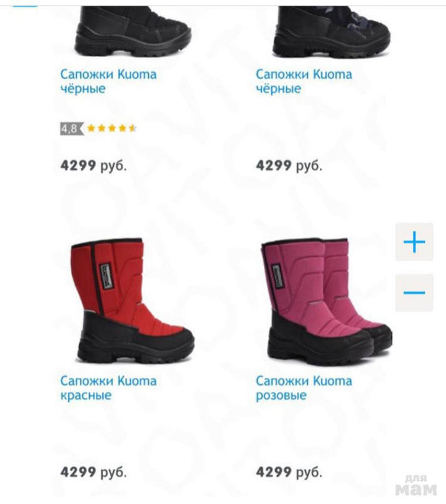Click price under right black boots
This screenshot has width=446, height=504.
click(x=289, y=166)
